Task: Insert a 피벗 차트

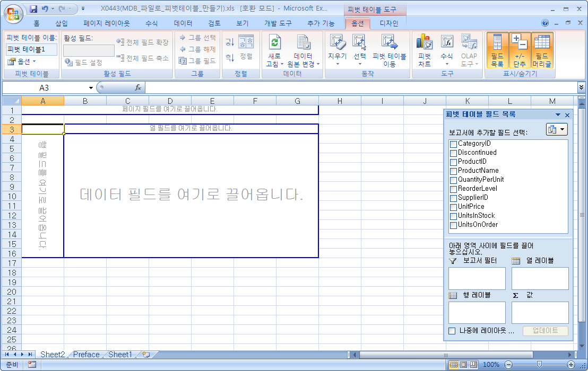Action: coord(425,50)
